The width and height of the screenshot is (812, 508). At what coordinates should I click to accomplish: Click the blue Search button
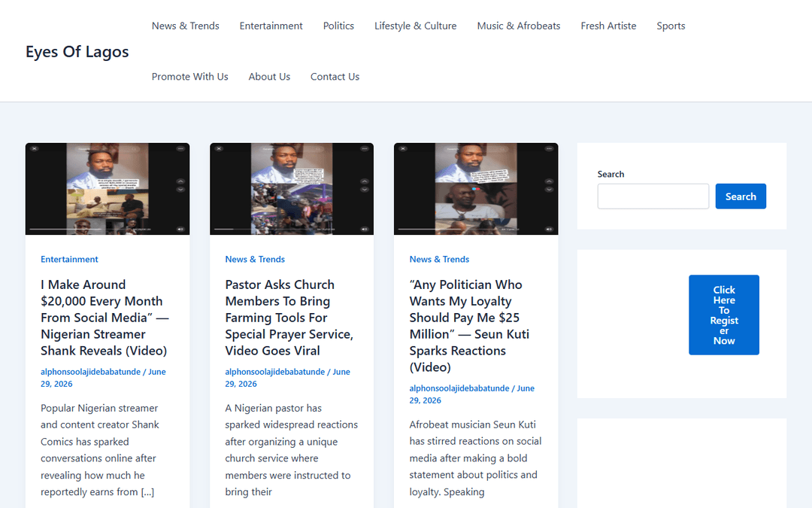tap(741, 196)
